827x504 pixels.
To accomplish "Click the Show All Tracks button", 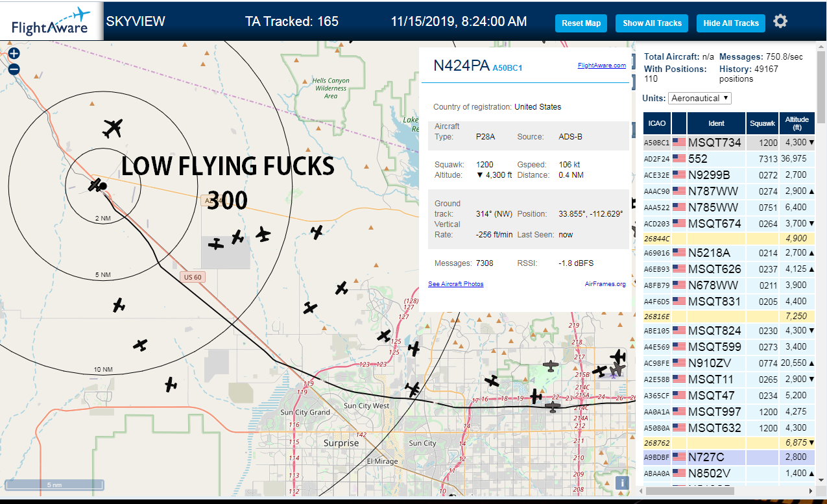I will point(652,23).
